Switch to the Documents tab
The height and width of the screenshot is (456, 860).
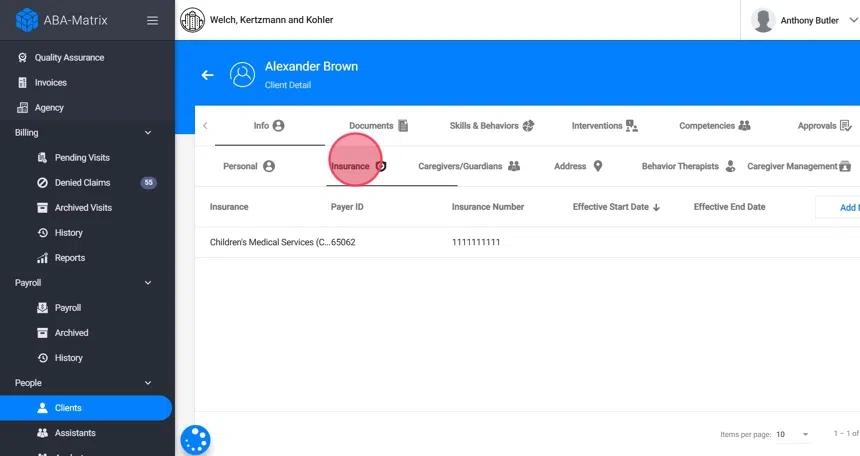coord(378,126)
